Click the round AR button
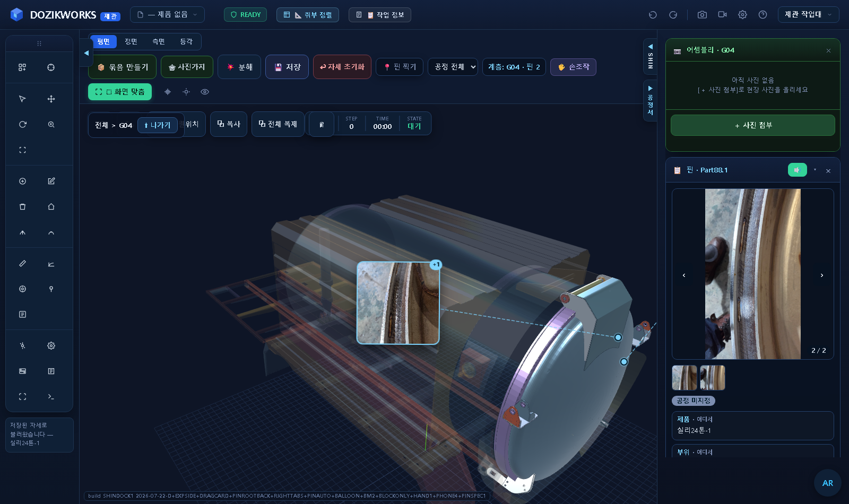The height and width of the screenshot is (504, 849). pos(828,483)
